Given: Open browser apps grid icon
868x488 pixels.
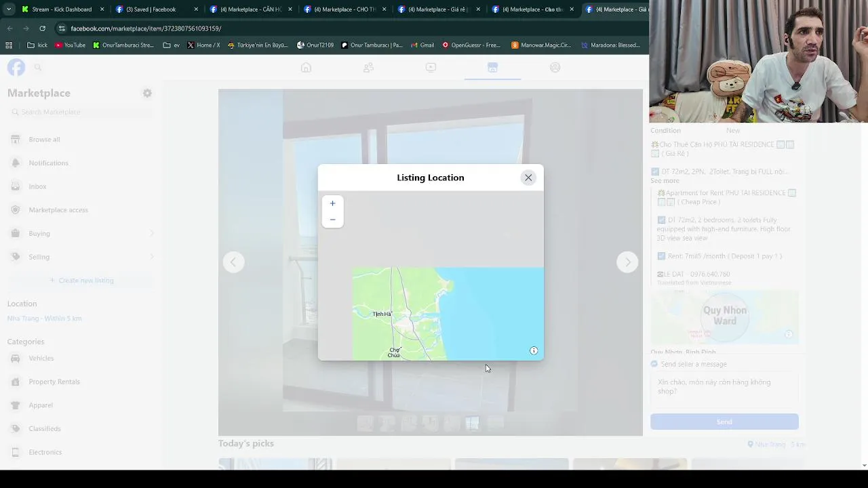Looking at the screenshot, I should tap(9, 45).
